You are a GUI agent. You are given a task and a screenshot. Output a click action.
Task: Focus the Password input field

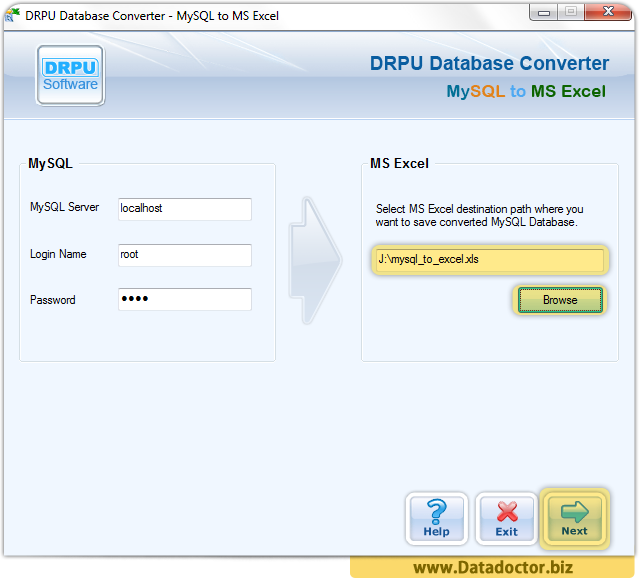(185, 299)
